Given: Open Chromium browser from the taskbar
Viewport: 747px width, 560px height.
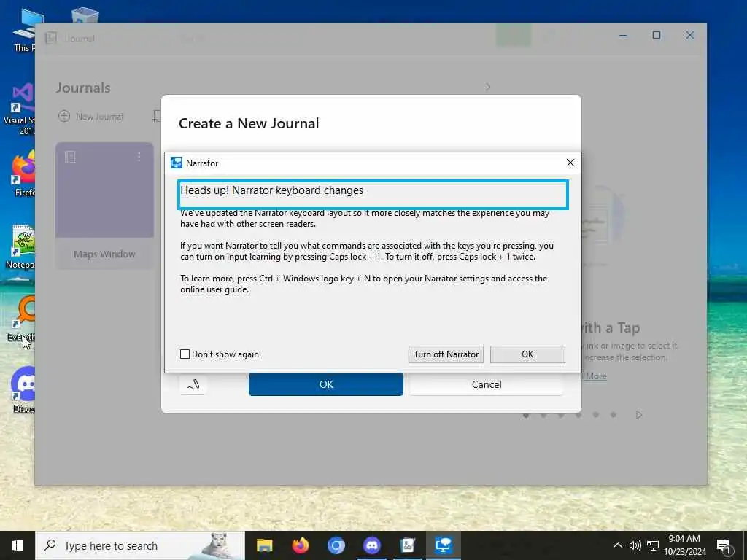Looking at the screenshot, I should point(336,545).
